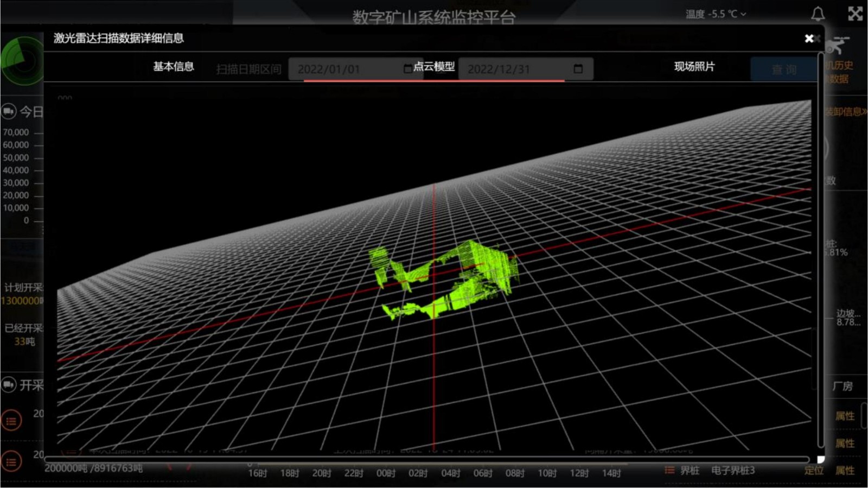
Task: Click the camera icon beside 开采
Action: point(9,385)
